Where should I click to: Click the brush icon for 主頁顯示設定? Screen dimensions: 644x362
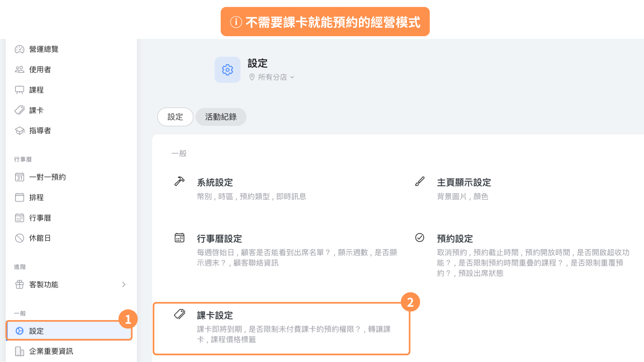click(420, 181)
